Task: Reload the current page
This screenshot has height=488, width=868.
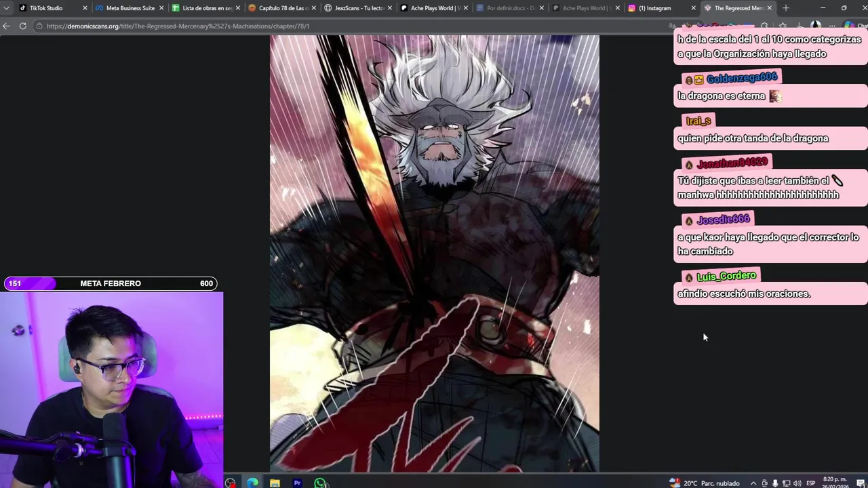Action: 22,26
